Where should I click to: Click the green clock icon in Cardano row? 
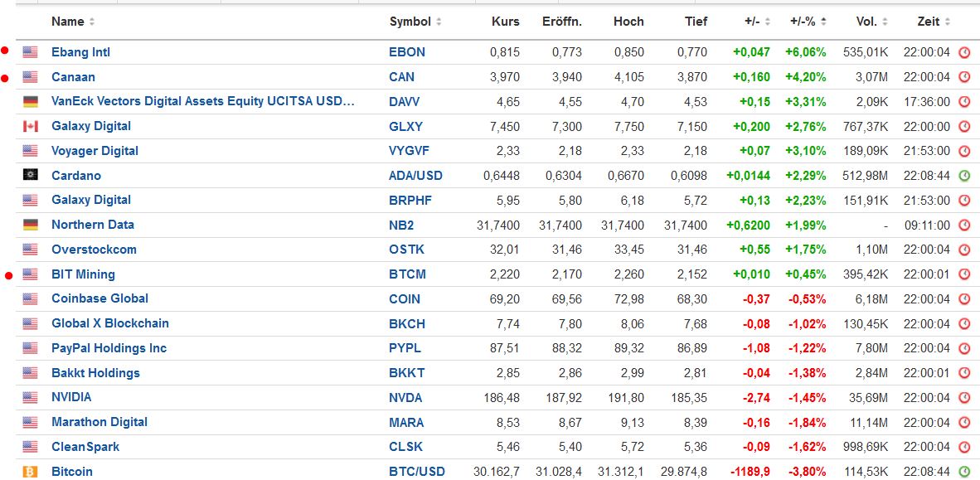pyautogui.click(x=964, y=176)
